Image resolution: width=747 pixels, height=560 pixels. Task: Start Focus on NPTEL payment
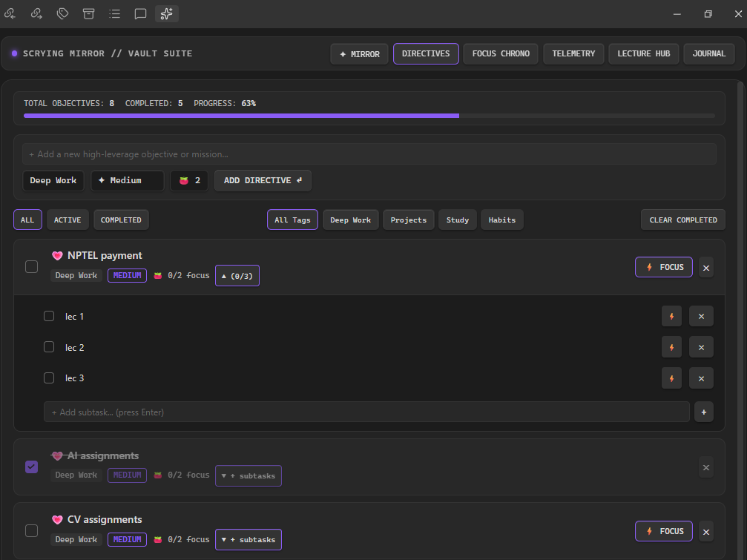coord(664,267)
